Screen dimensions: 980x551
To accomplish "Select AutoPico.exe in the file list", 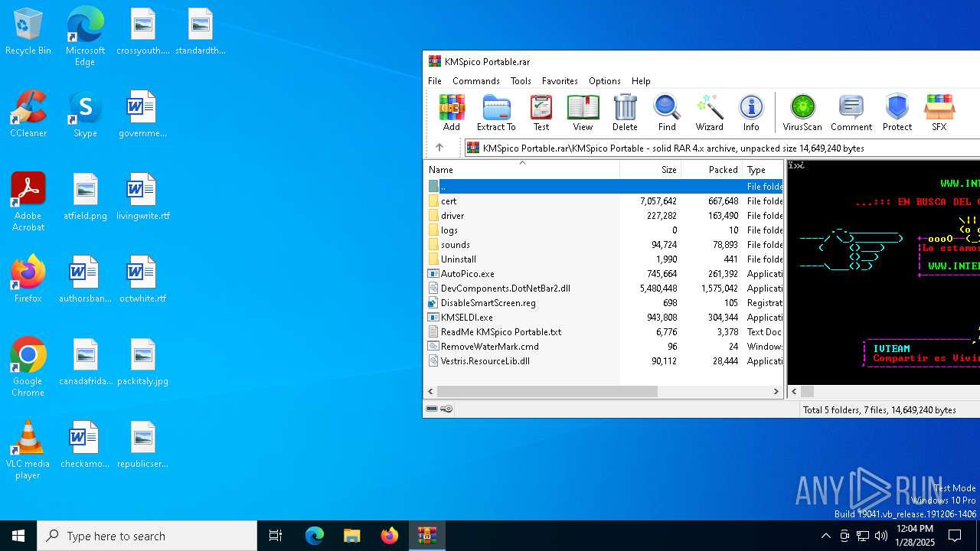I will point(604,273).
